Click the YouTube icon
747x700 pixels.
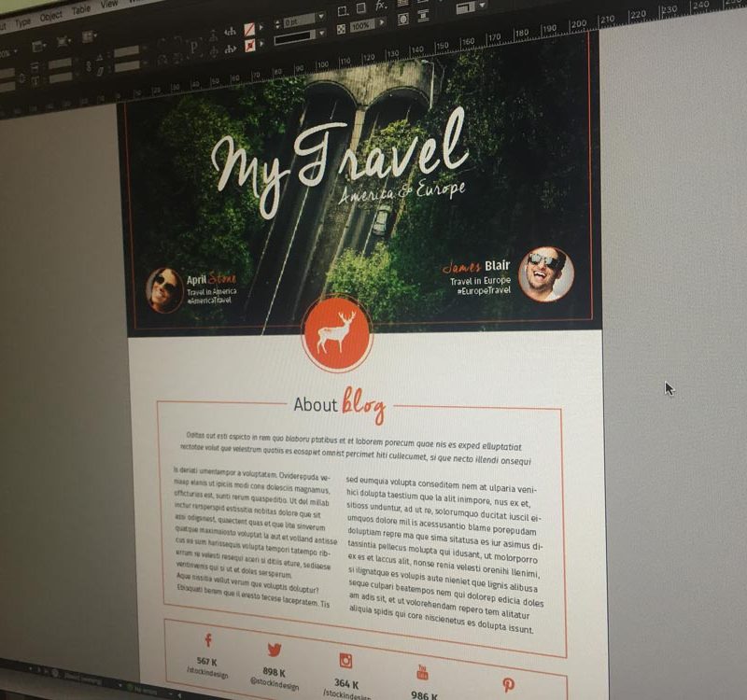pos(422,672)
